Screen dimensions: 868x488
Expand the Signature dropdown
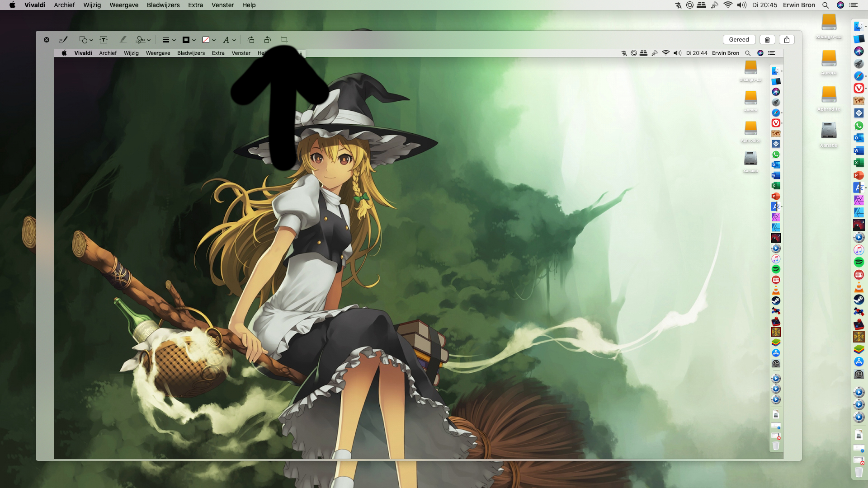pyautogui.click(x=143, y=40)
